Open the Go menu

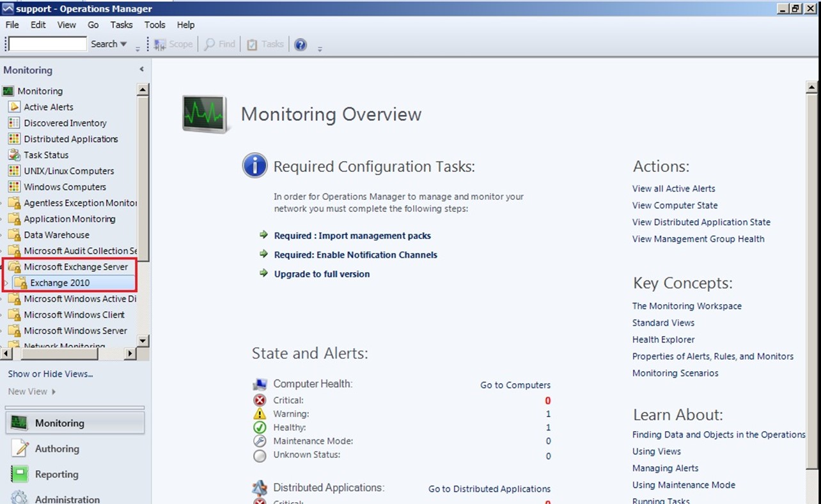(x=93, y=25)
